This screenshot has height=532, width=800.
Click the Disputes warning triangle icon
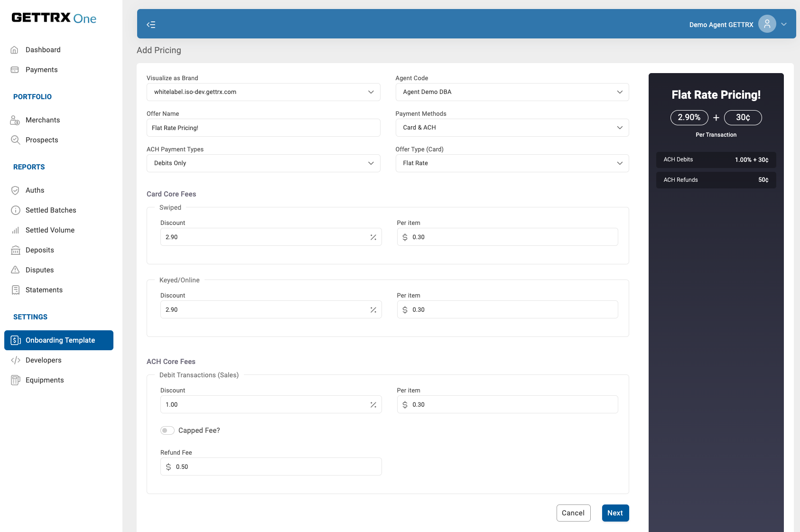(15, 270)
